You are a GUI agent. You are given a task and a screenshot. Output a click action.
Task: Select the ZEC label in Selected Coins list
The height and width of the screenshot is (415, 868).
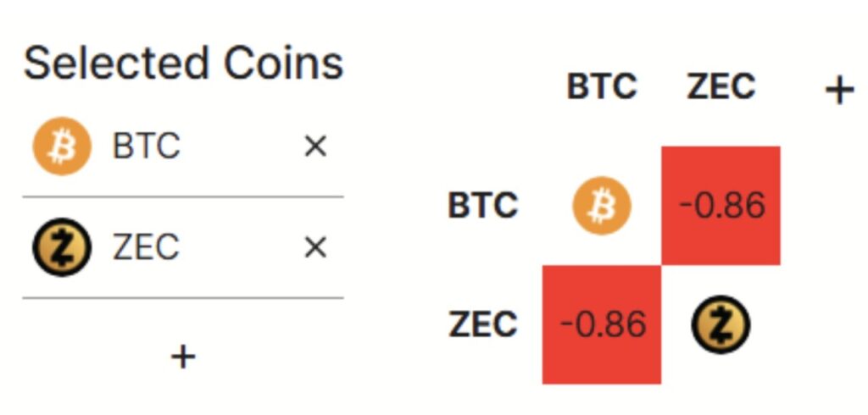(146, 247)
